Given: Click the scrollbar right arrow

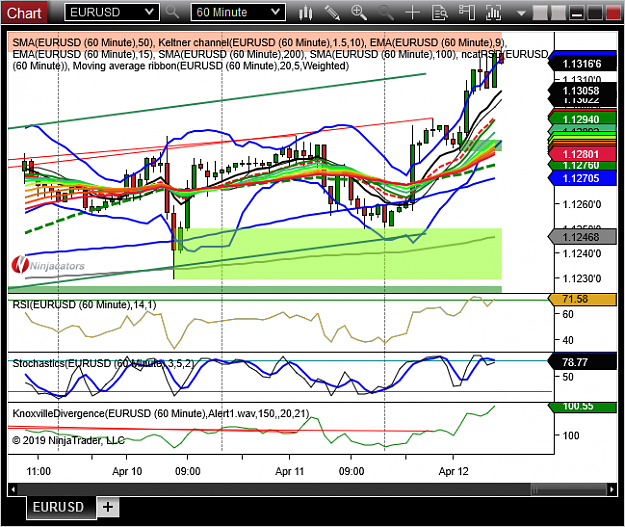Looking at the screenshot, I should point(611,489).
